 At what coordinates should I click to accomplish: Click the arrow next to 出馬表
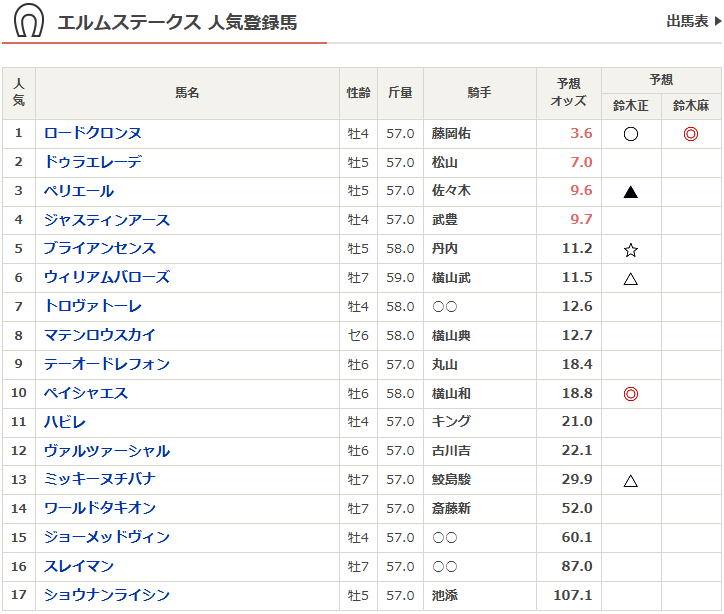point(718,21)
